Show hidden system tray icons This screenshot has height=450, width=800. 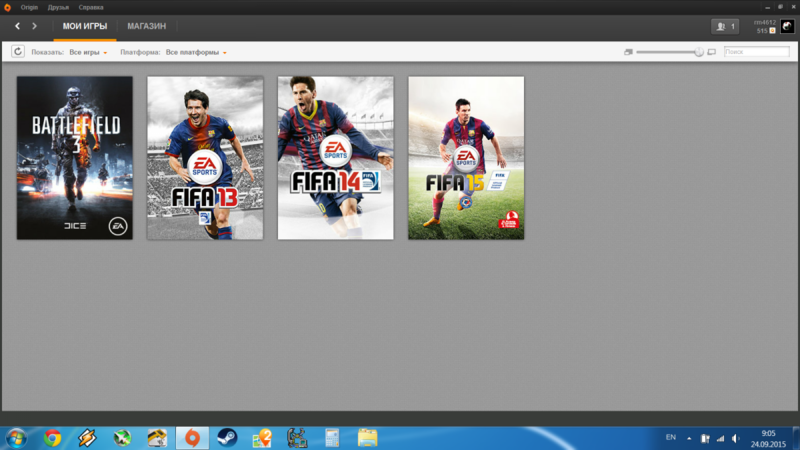point(689,438)
